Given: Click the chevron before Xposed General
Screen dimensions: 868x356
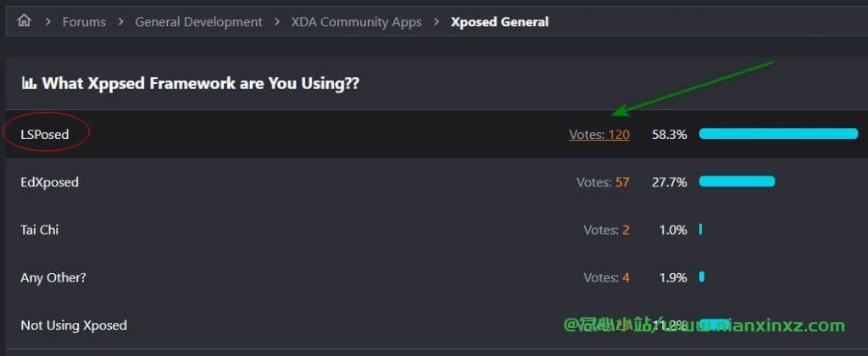Looking at the screenshot, I should pos(437,21).
